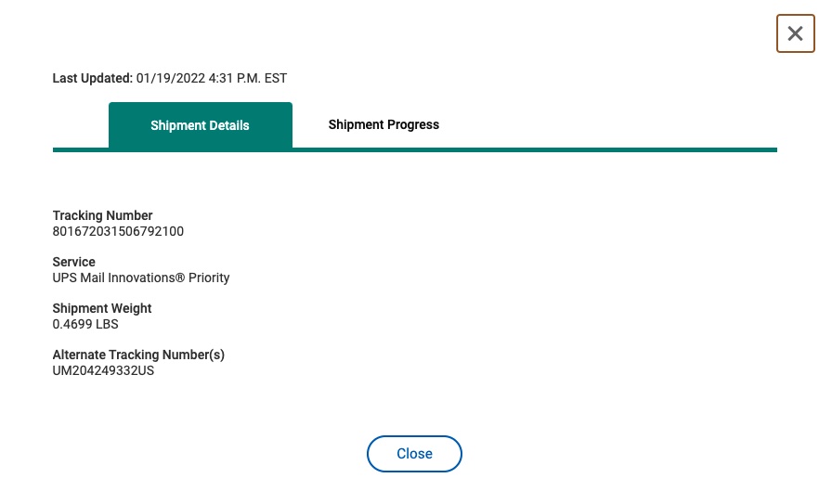Click the EST time zone text
The height and width of the screenshot is (504, 832).
click(x=276, y=78)
